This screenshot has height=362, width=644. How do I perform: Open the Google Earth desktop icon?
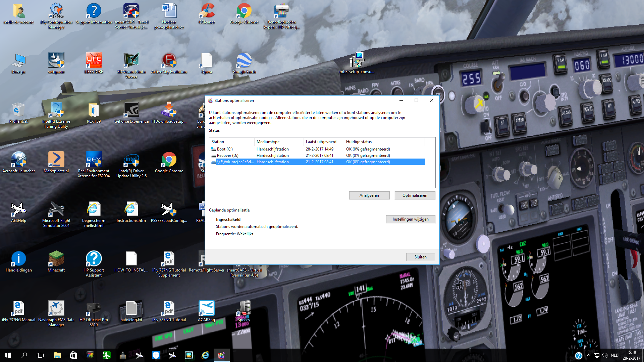click(x=244, y=63)
